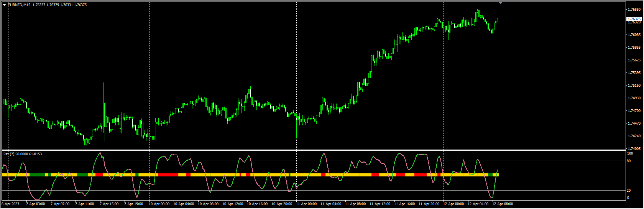
Task: Click the 80 level on indicator scale
Action: (x=629, y=161)
